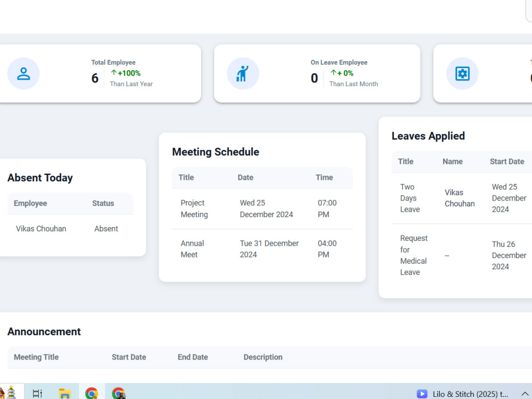Show hidden system tray icons
The image size is (532, 399).
[x=525, y=394]
